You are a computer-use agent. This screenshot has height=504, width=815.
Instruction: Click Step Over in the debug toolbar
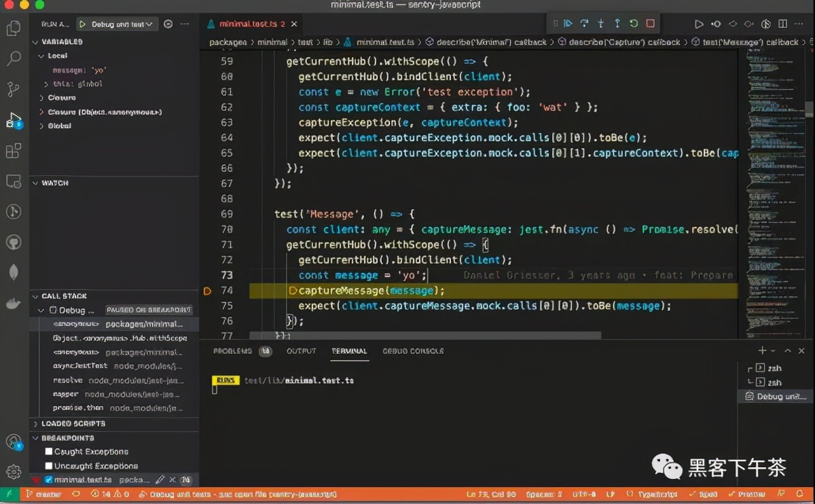tap(584, 24)
